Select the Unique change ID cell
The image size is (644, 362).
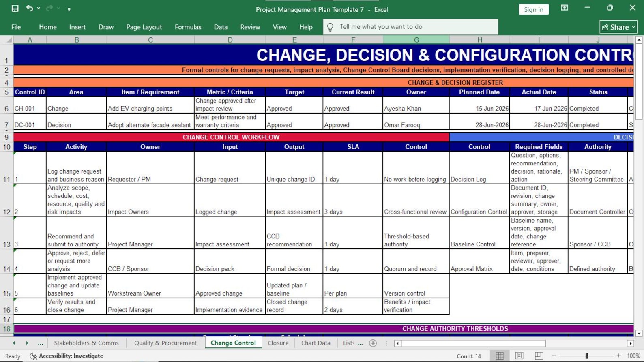[294, 168]
